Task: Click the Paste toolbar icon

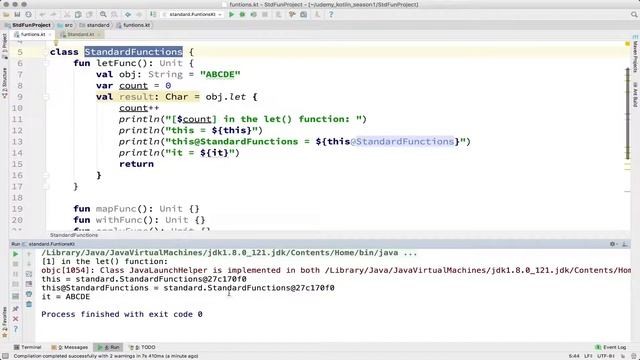Action: point(89,14)
